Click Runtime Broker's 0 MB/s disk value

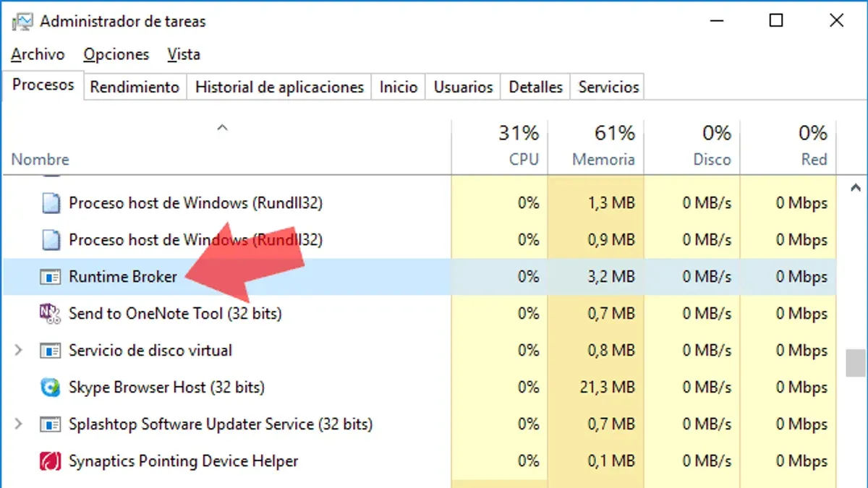click(x=707, y=277)
